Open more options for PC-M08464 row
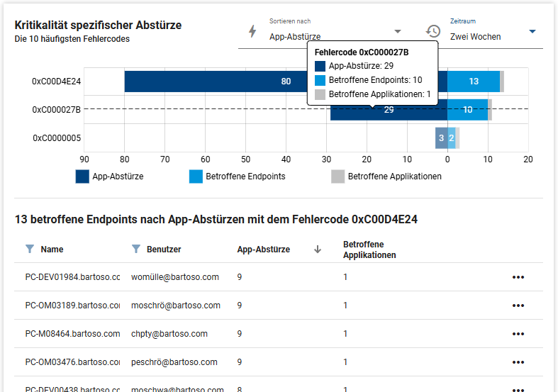 [518, 334]
